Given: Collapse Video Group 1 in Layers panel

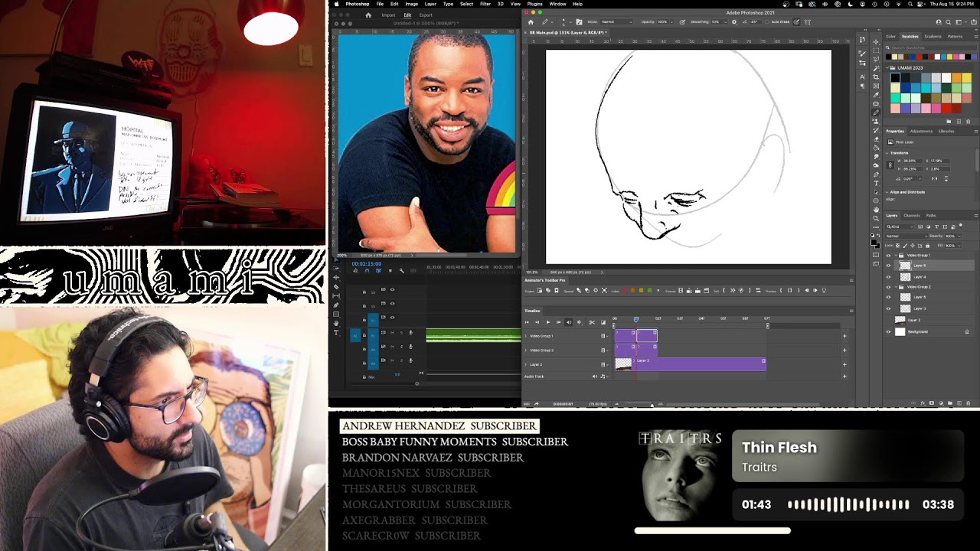Looking at the screenshot, I should pos(896,255).
